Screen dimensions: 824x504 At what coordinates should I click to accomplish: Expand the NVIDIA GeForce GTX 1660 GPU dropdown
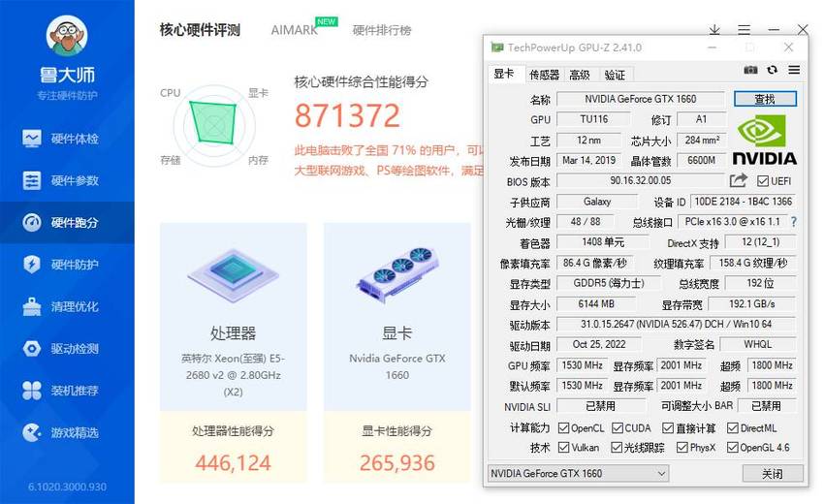(578, 474)
